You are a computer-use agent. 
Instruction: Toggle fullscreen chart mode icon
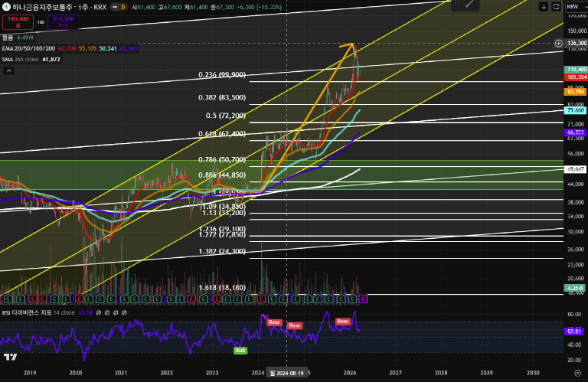pyautogui.click(x=556, y=7)
